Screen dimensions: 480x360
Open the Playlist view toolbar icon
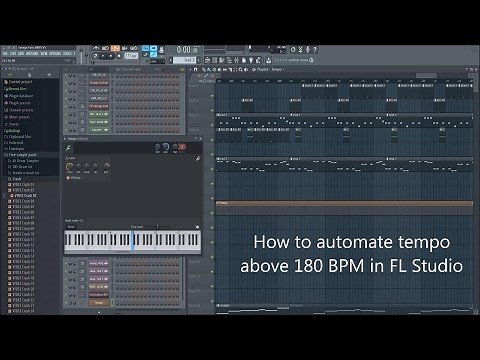pos(207,60)
